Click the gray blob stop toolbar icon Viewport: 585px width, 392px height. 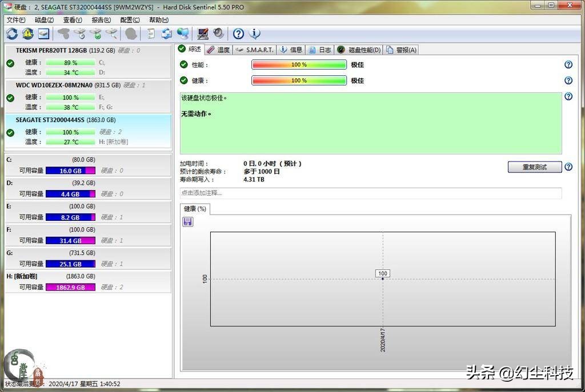tap(131, 34)
